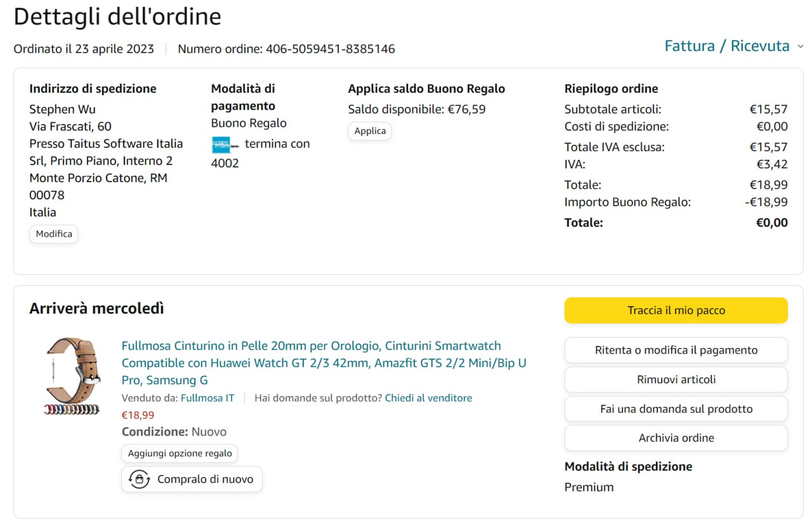Screen dimensions: 812x532
Task: Click color strap swatches below product image
Action: [x=71, y=409]
